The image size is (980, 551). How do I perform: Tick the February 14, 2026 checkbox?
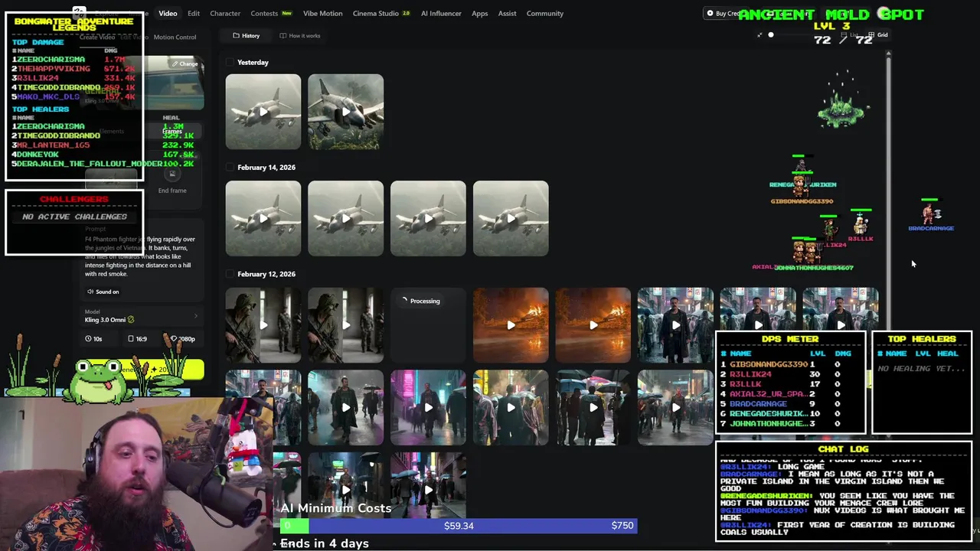tap(230, 167)
